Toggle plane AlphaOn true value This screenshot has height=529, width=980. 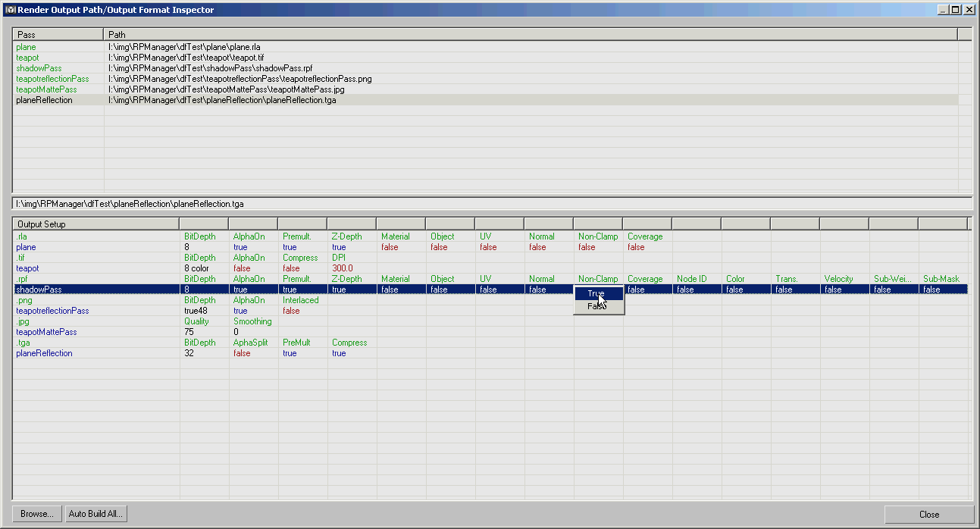[x=240, y=247]
